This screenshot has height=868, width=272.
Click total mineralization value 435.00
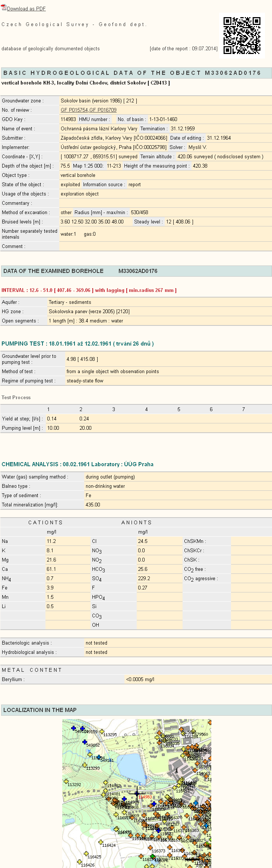(x=93, y=505)
